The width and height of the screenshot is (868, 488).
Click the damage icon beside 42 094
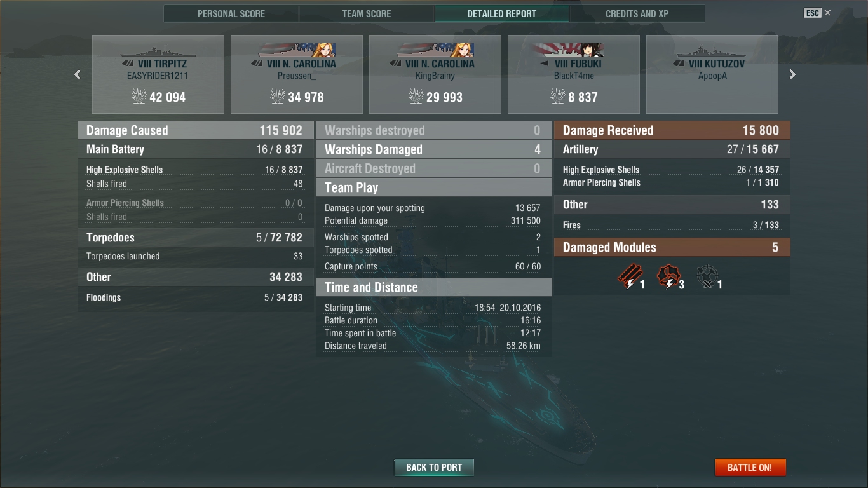139,97
